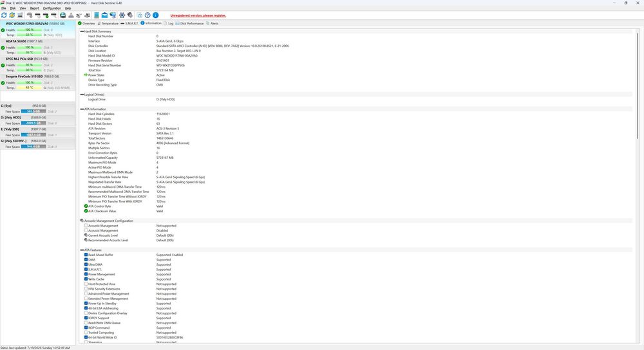Open the Report menu
This screenshot has height=350, width=644.
tap(35, 8)
